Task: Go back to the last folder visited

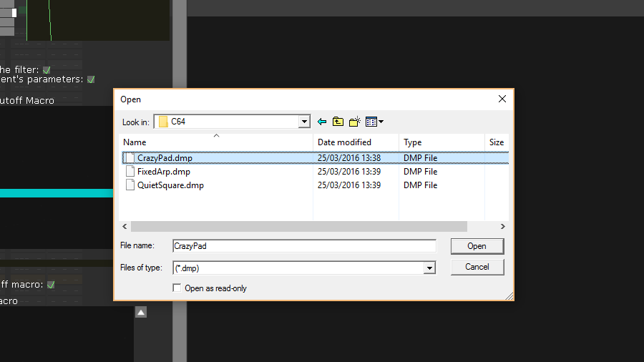Action: (x=322, y=122)
